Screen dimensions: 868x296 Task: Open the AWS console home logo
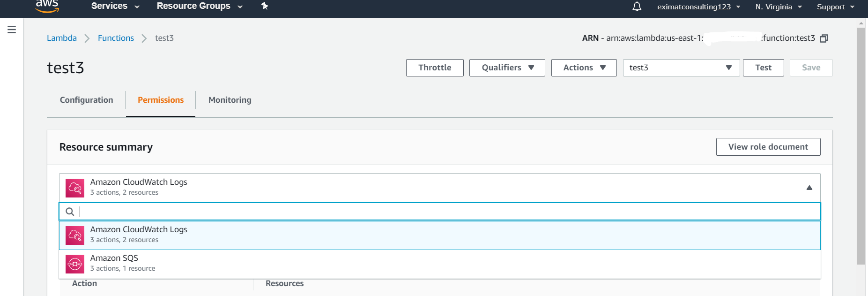click(47, 6)
